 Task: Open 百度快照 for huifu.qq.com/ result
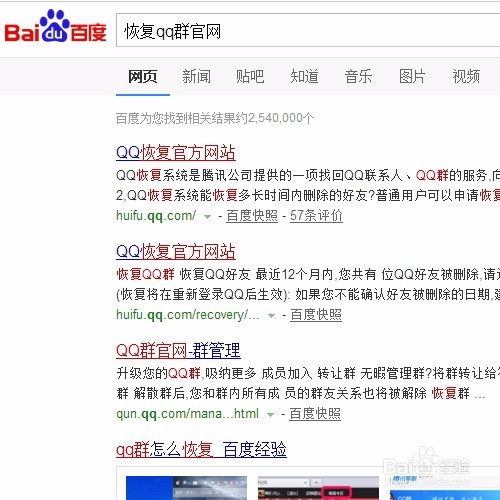tap(252, 216)
